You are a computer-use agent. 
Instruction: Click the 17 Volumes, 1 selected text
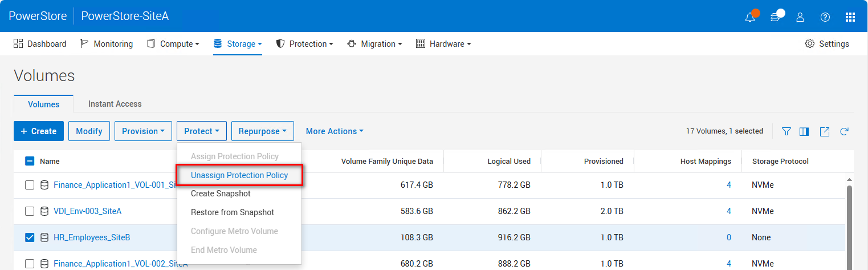[x=724, y=131]
